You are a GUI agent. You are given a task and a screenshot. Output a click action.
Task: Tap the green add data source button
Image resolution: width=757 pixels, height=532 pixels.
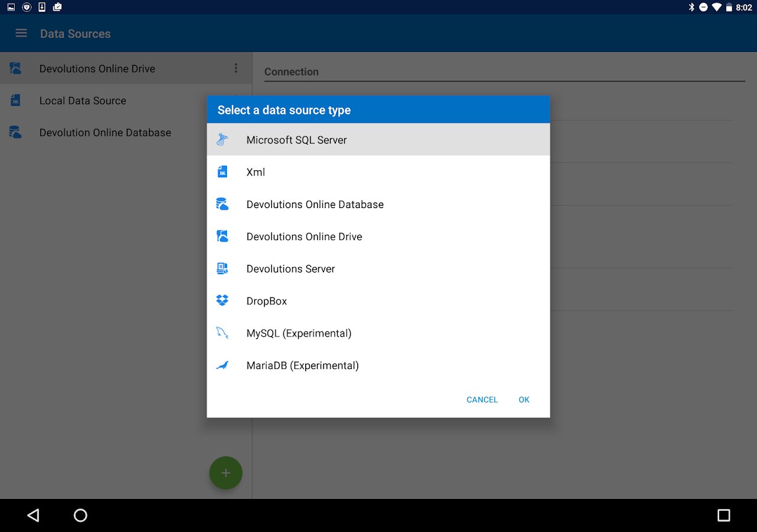tap(226, 473)
